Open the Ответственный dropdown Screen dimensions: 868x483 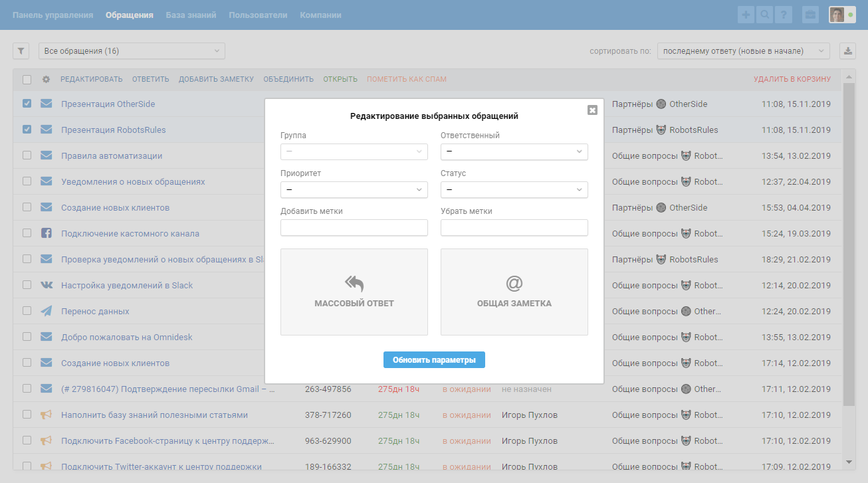point(514,152)
